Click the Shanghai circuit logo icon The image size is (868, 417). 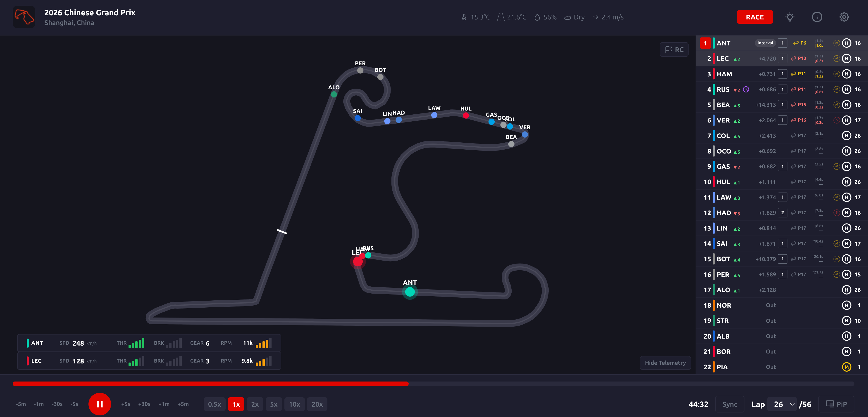click(24, 17)
